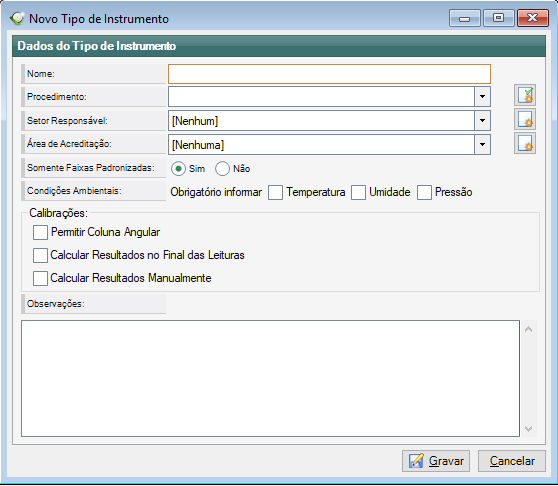Expand the Setor Responsável dropdown
The width and height of the screenshot is (558, 486).
click(482, 121)
